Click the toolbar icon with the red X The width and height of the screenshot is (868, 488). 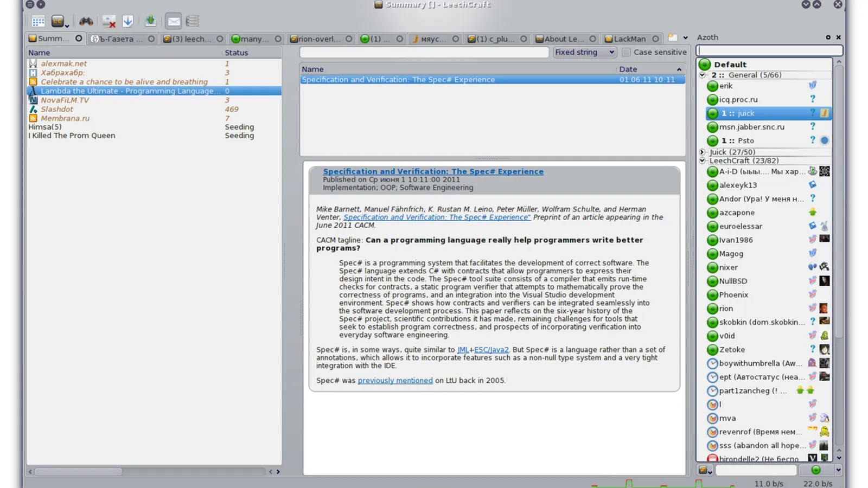point(109,22)
